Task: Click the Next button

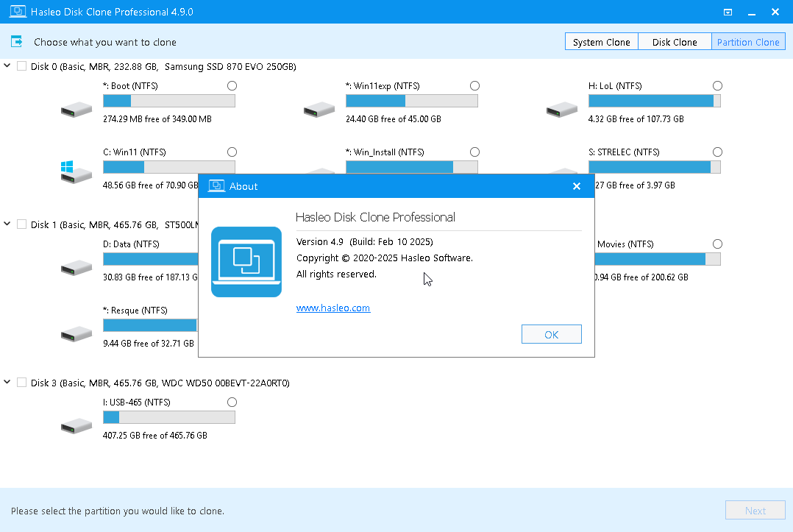Action: [x=755, y=511]
